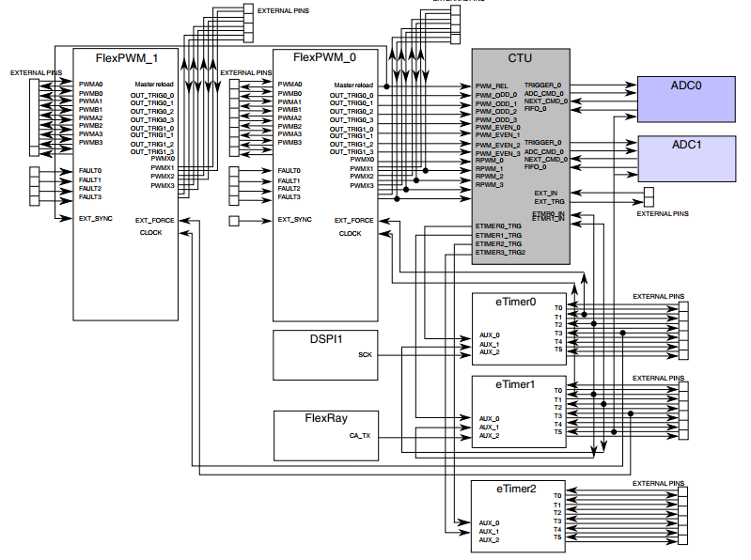Click the CA_TX signal label in FlexRay
Screen dimensions: 751x560
pos(360,436)
